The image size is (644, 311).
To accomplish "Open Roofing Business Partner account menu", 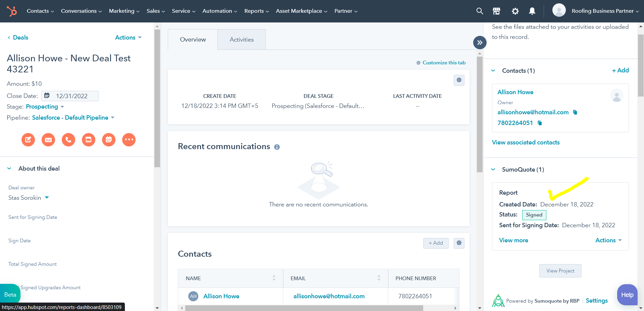I will coord(605,11).
